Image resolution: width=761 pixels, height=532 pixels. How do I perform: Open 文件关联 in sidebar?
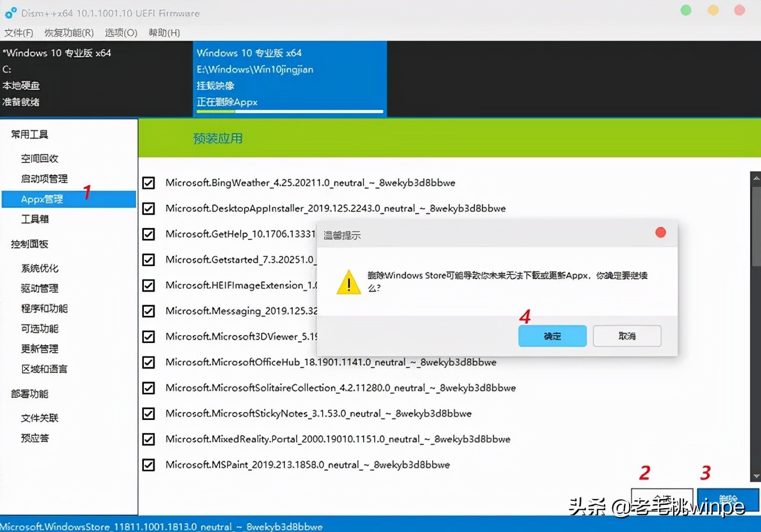coord(40,418)
